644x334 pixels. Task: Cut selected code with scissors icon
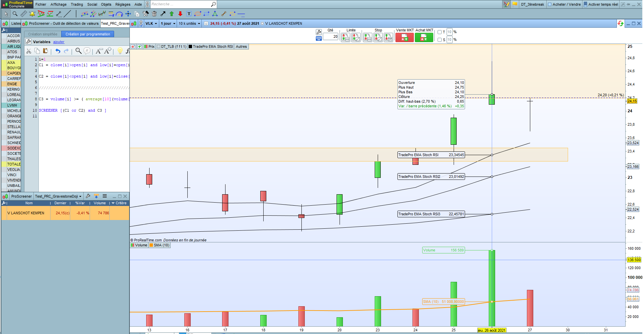(x=29, y=51)
